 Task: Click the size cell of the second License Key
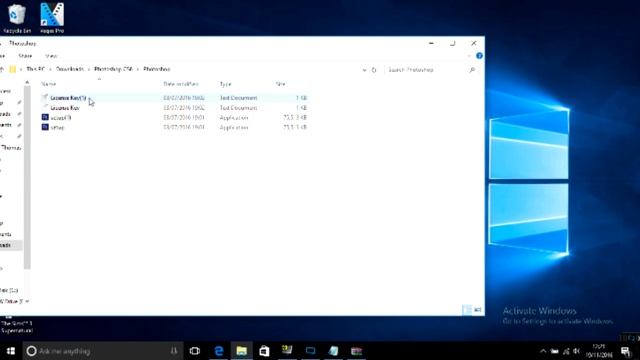[x=301, y=108]
